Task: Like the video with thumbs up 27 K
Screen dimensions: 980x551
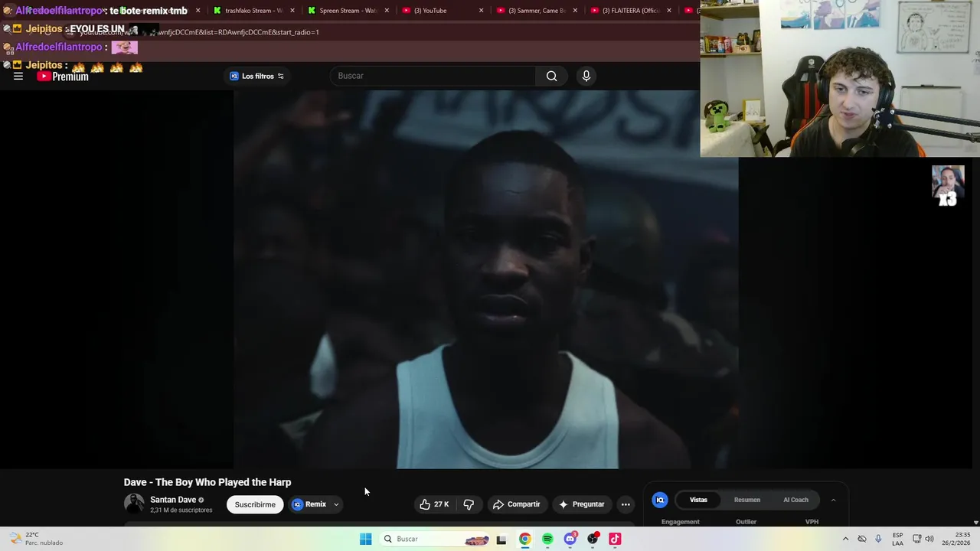Action: point(434,504)
